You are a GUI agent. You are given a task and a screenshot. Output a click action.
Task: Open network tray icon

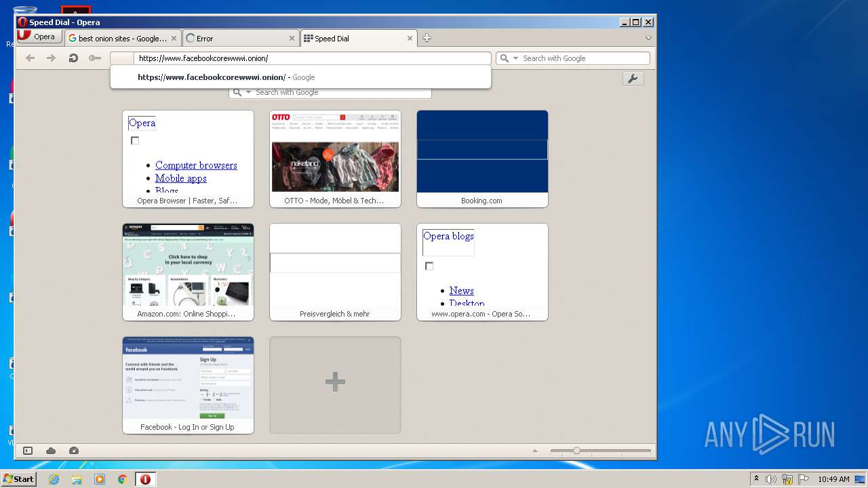[787, 479]
